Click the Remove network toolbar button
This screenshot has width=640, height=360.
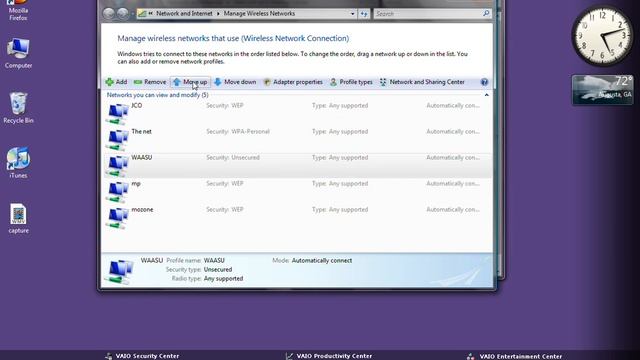pos(150,82)
